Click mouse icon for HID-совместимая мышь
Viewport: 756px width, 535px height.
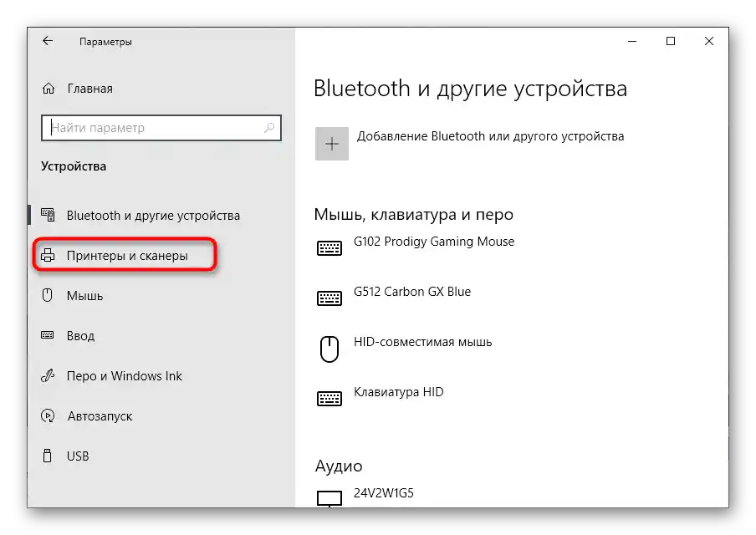coord(329,349)
